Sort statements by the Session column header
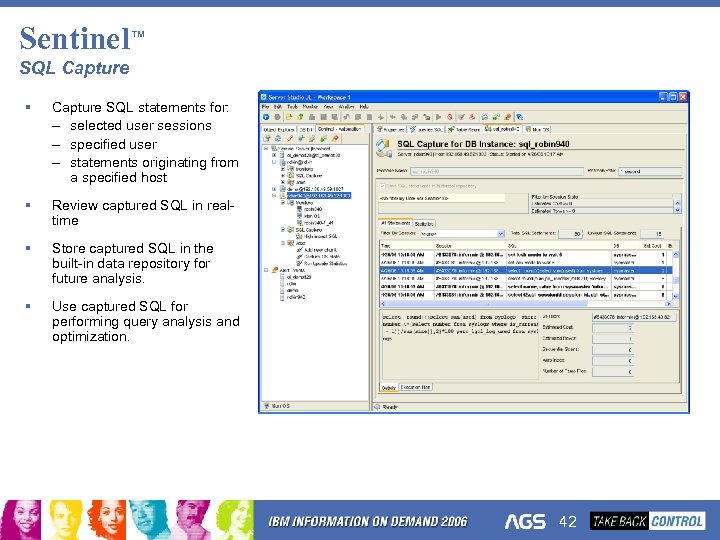Viewport: 720px width, 540px height. 470,246
